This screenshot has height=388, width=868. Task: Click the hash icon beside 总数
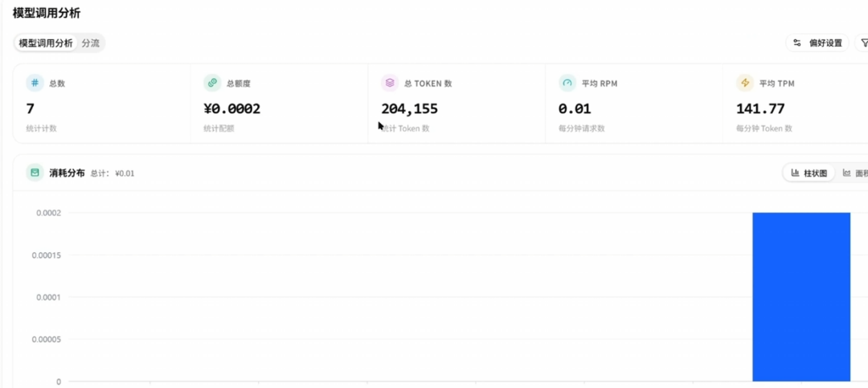coord(35,84)
